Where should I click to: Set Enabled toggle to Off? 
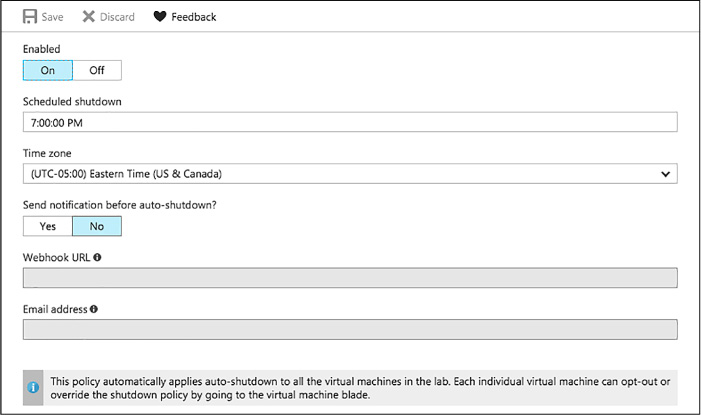point(97,70)
